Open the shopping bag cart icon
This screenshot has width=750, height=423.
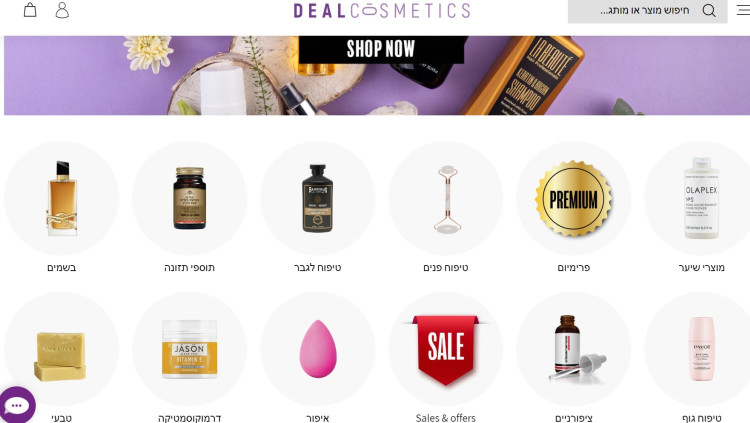point(30,10)
